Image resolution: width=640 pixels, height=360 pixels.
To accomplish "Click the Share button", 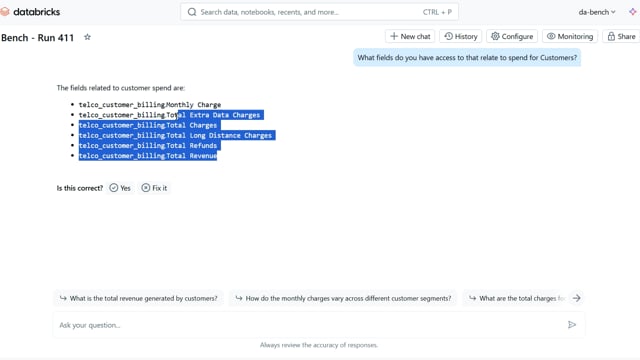I will pos(621,36).
